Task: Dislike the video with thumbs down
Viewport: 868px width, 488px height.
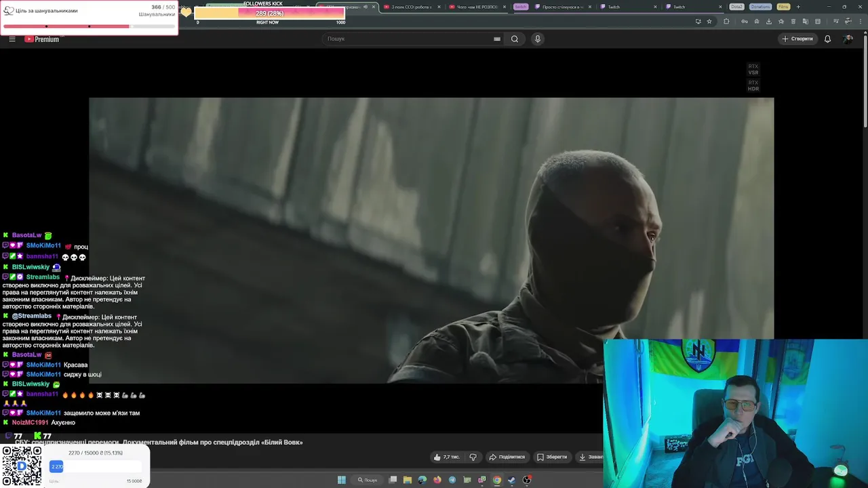Action: click(x=473, y=457)
